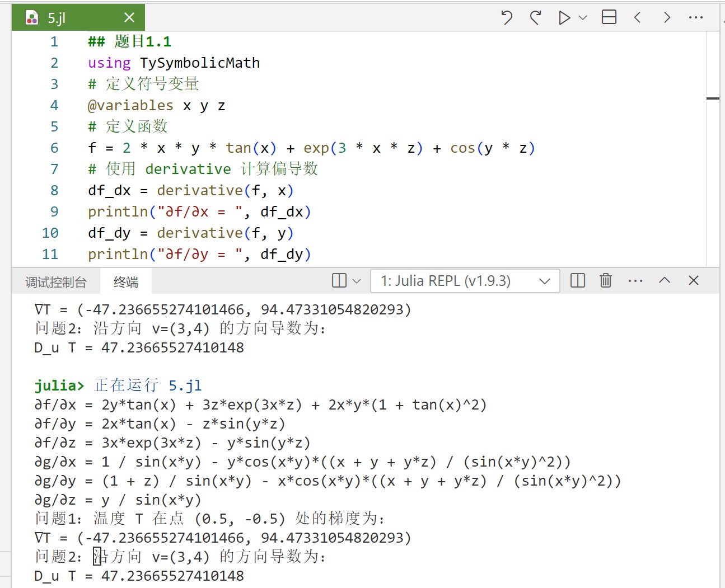Close the 5.jl editor tab

coord(129,18)
